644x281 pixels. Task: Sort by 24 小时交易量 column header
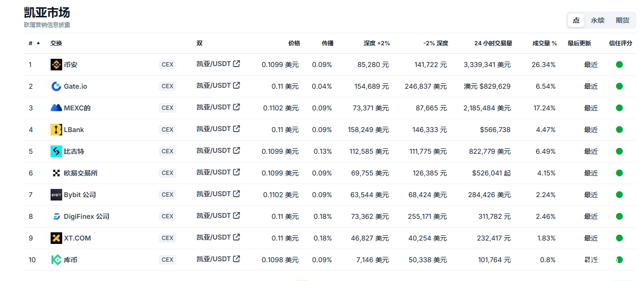[493, 43]
